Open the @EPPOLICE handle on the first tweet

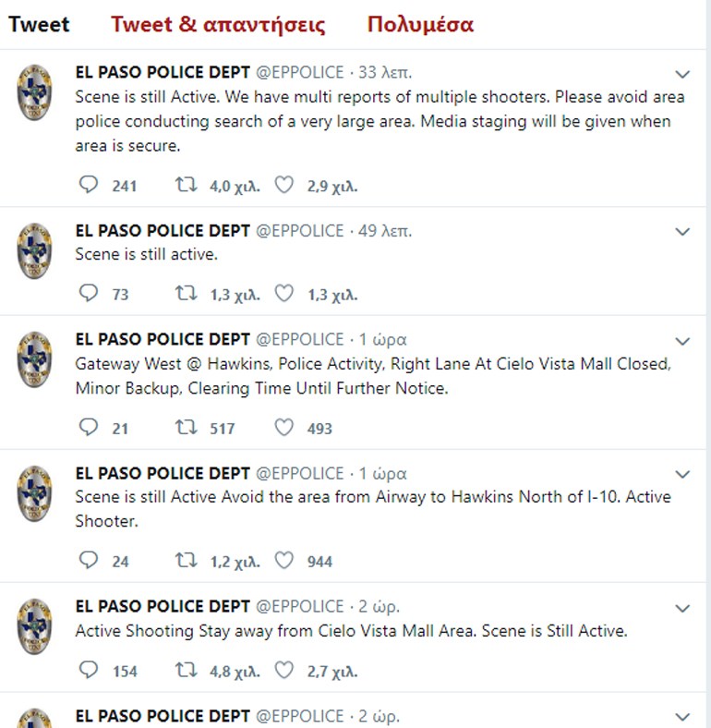click(300, 72)
